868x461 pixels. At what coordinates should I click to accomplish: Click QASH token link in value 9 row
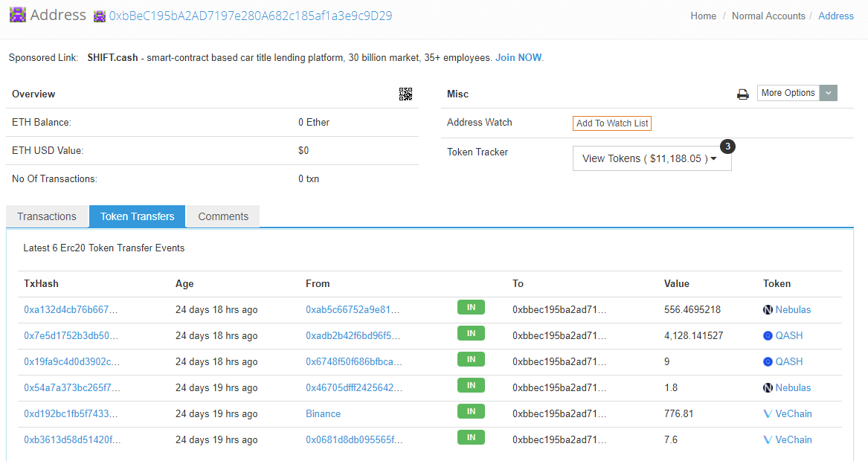click(789, 361)
